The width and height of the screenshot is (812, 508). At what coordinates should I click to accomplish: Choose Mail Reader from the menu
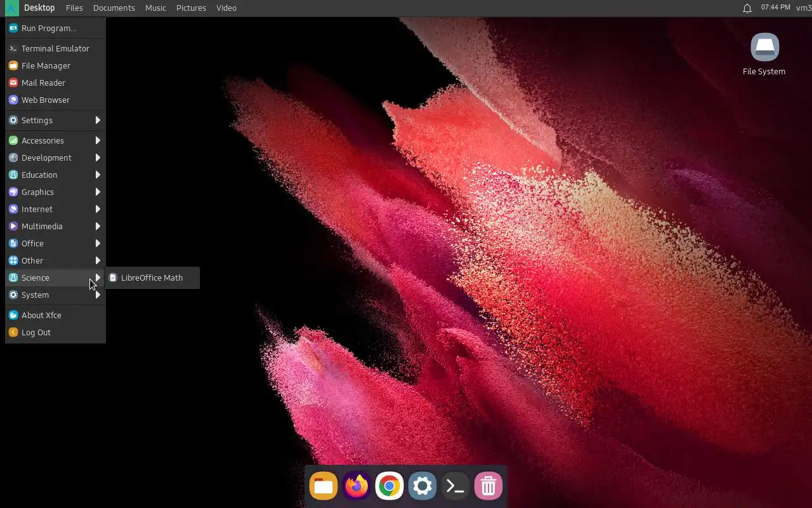click(x=55, y=83)
